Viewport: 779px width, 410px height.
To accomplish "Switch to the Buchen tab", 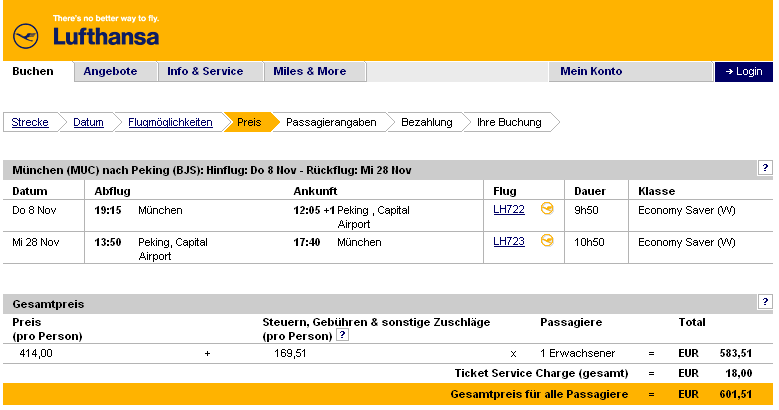I will [34, 71].
